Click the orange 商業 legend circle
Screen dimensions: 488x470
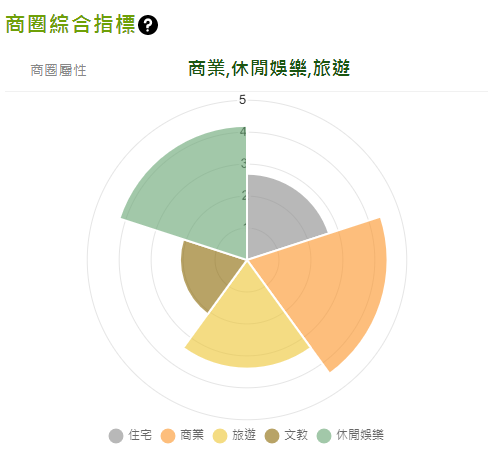click(168, 436)
